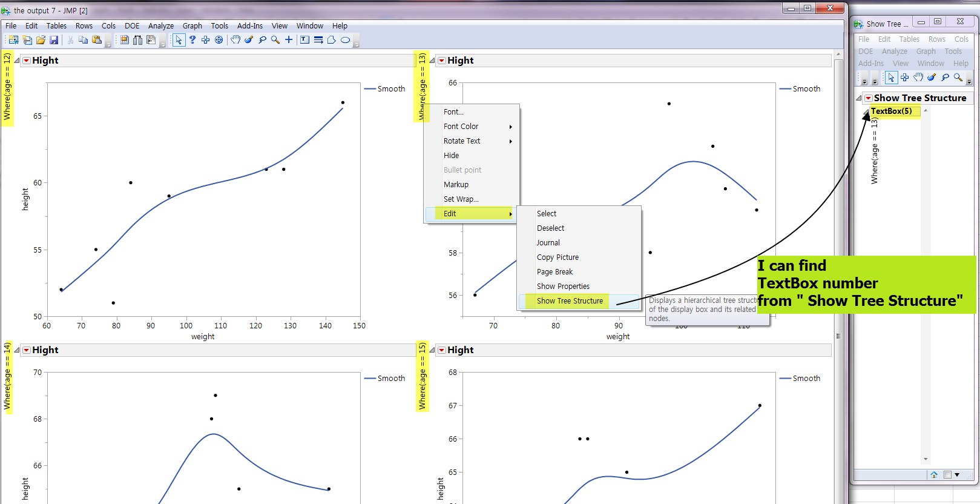Select the Crosshairs tool in main toolbar

pos(289,40)
